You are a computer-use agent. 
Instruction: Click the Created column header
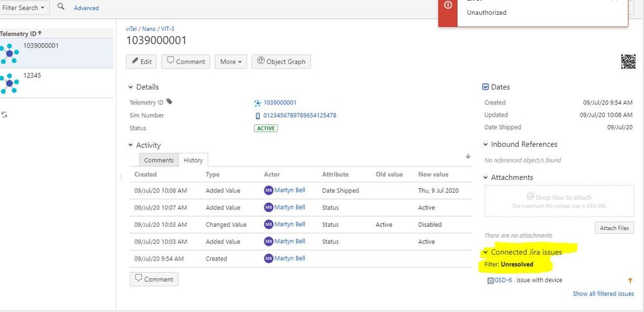(x=146, y=175)
